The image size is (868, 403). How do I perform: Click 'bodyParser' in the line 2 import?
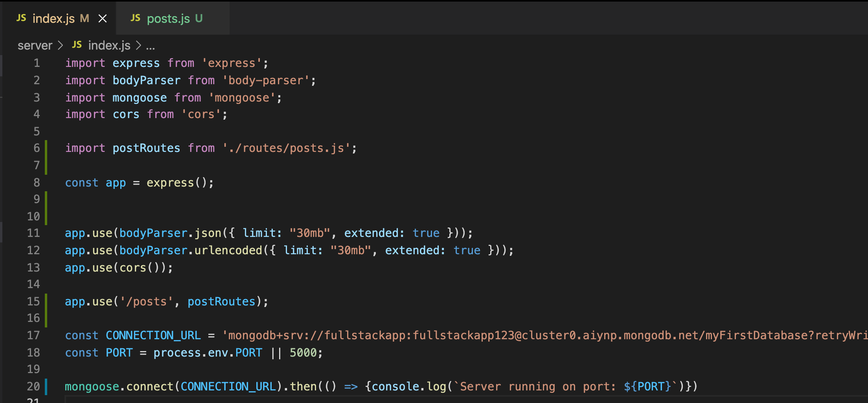click(x=147, y=80)
